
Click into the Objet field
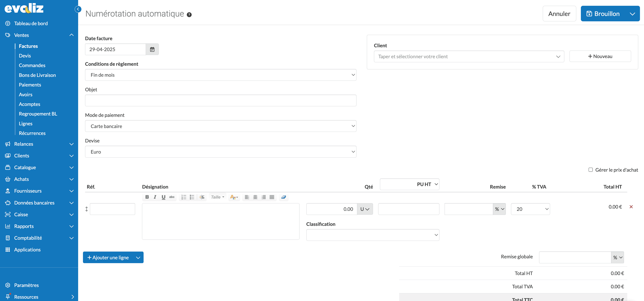221,101
